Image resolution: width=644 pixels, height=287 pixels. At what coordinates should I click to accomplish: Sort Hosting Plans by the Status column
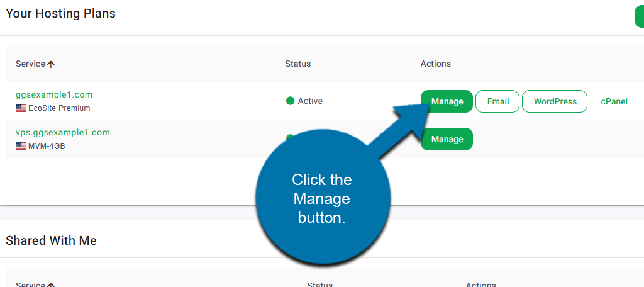pos(297,64)
